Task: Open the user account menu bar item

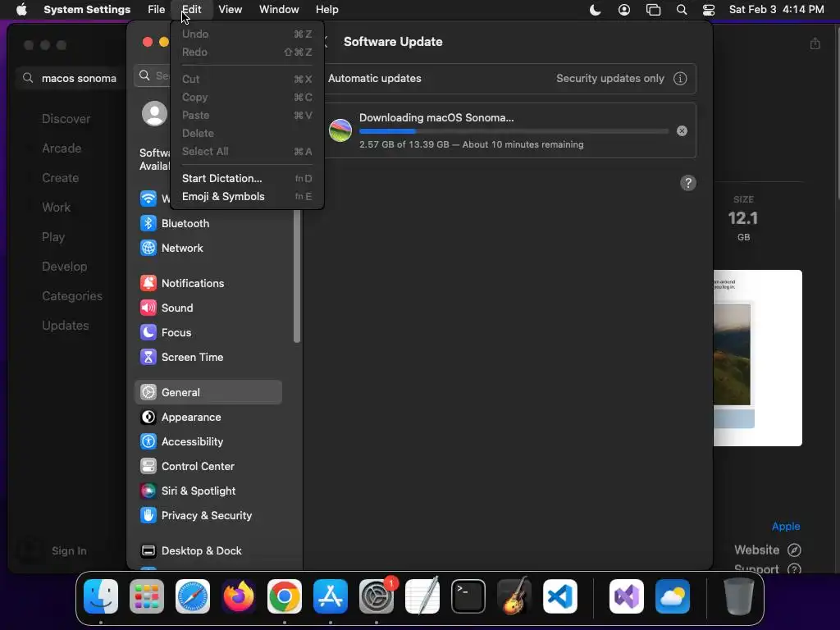Action: (x=624, y=10)
